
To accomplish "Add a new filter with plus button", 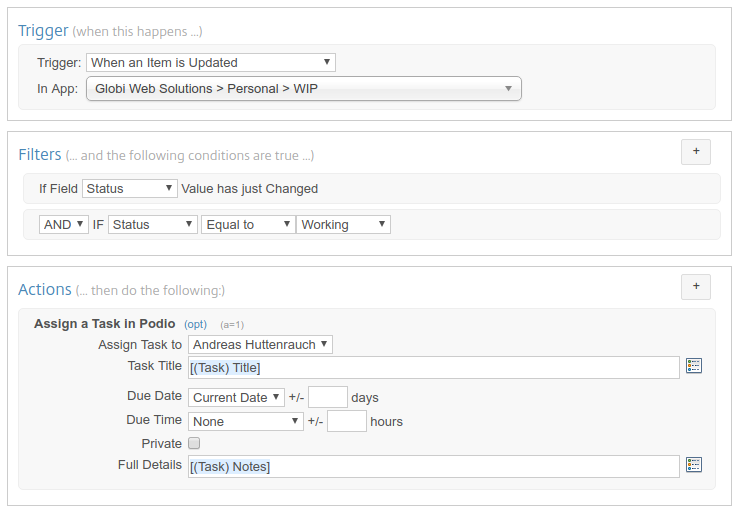I will point(696,152).
